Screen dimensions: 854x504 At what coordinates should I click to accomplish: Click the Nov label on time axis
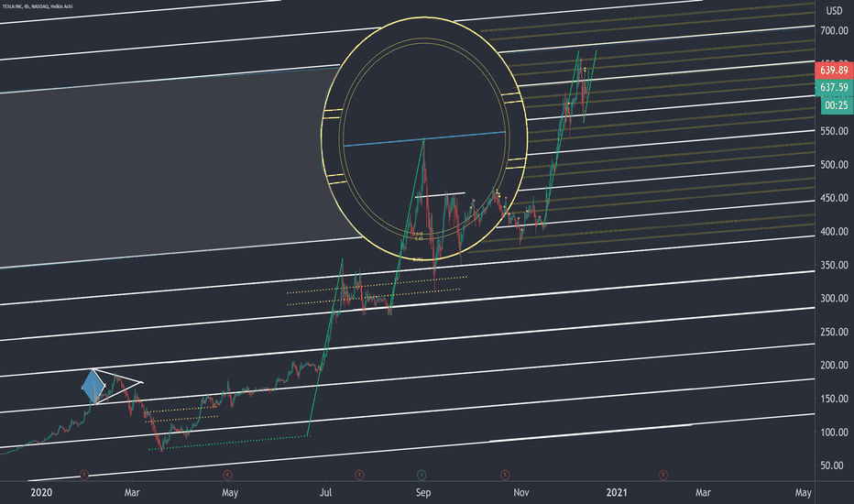[x=521, y=493]
